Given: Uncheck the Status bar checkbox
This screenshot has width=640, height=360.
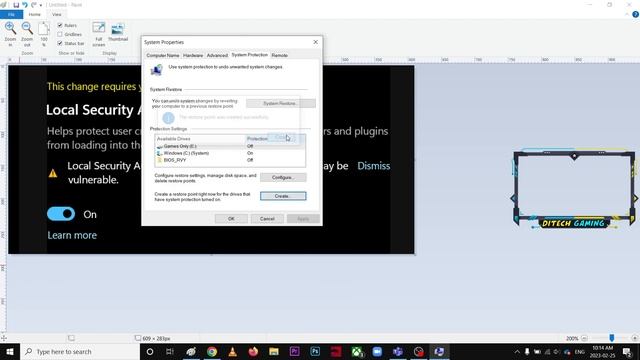Looking at the screenshot, I should [x=60, y=43].
